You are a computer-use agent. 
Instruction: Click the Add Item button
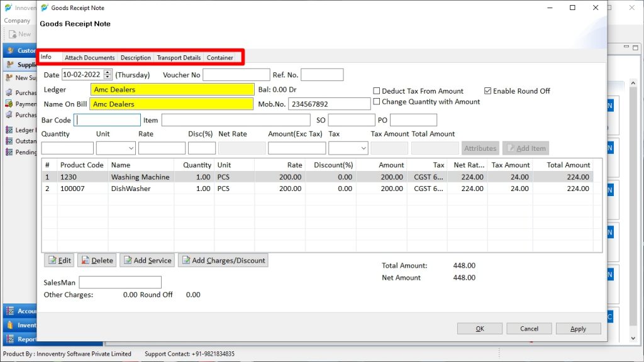point(526,148)
